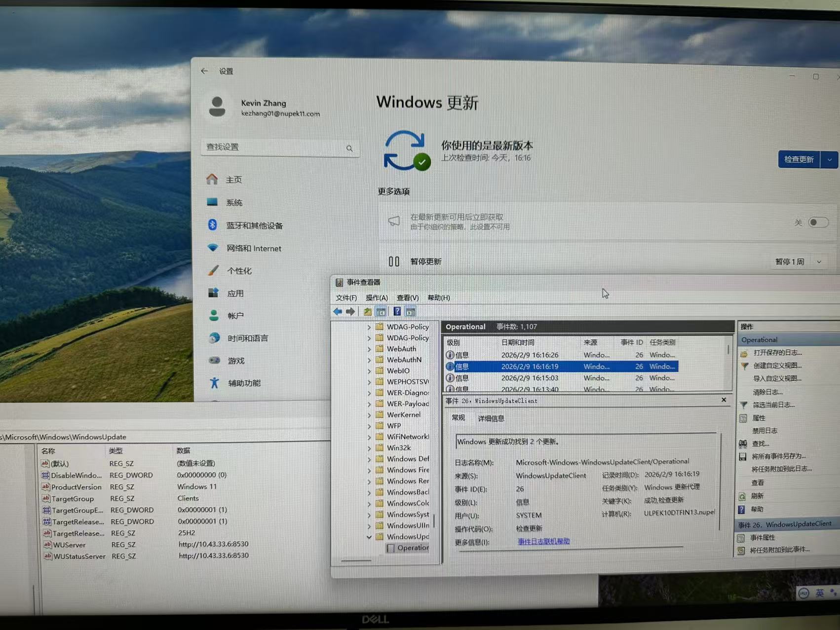Toggle 在最新更新可用后立即获取 switch
Image resolution: width=840 pixels, height=630 pixels.
click(818, 222)
